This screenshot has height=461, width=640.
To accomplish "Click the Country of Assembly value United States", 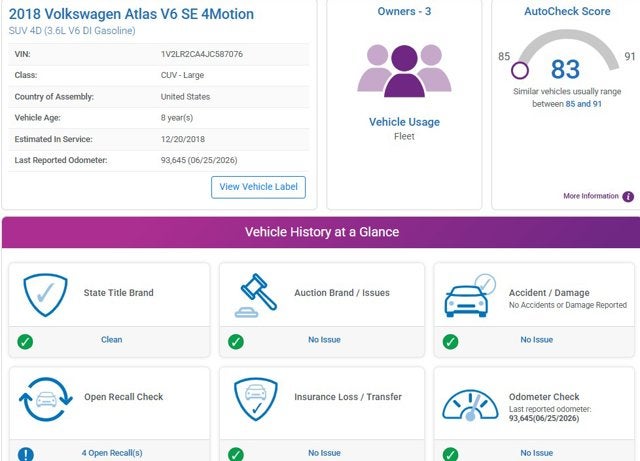I will pos(185,97).
